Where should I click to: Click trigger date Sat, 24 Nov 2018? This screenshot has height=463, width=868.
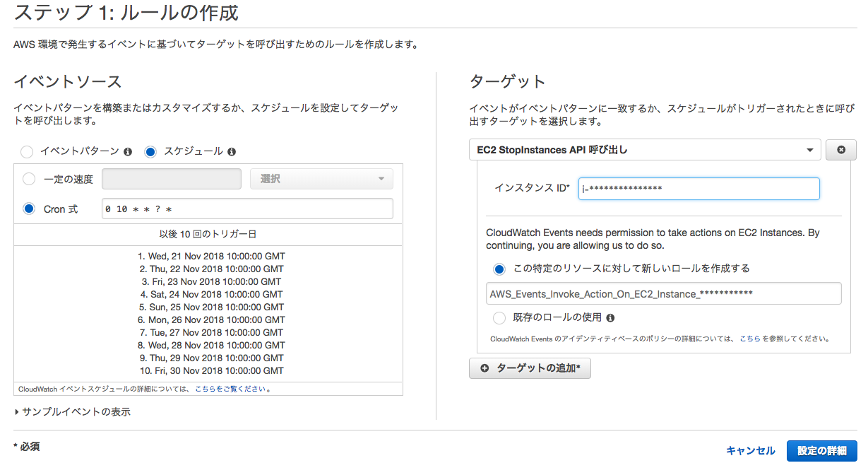(x=211, y=294)
